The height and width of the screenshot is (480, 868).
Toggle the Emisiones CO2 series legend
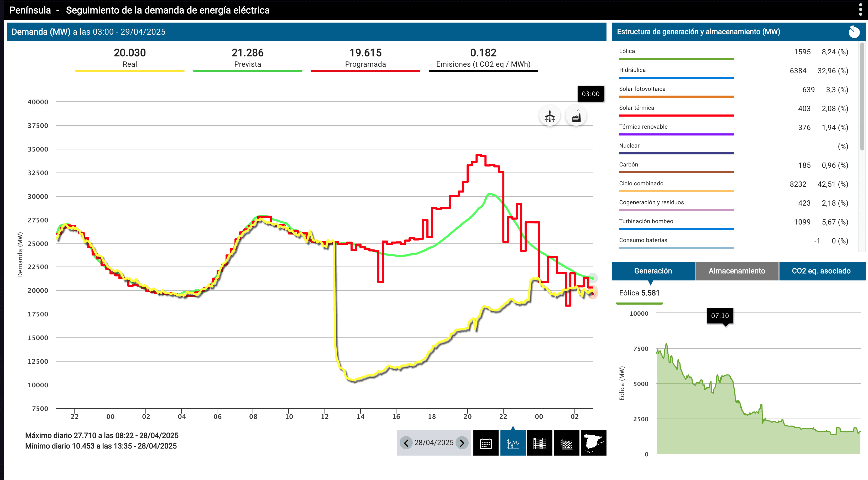point(483,59)
